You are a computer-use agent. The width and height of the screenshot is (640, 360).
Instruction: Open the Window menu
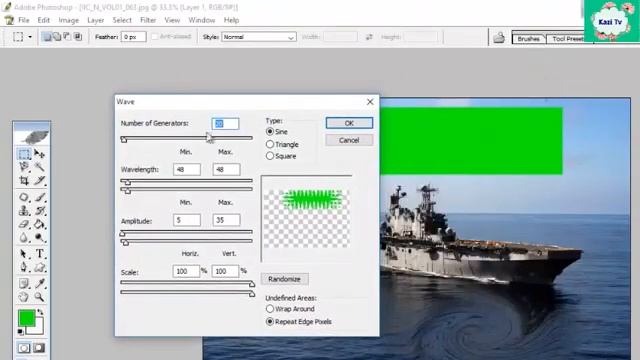pos(202,20)
